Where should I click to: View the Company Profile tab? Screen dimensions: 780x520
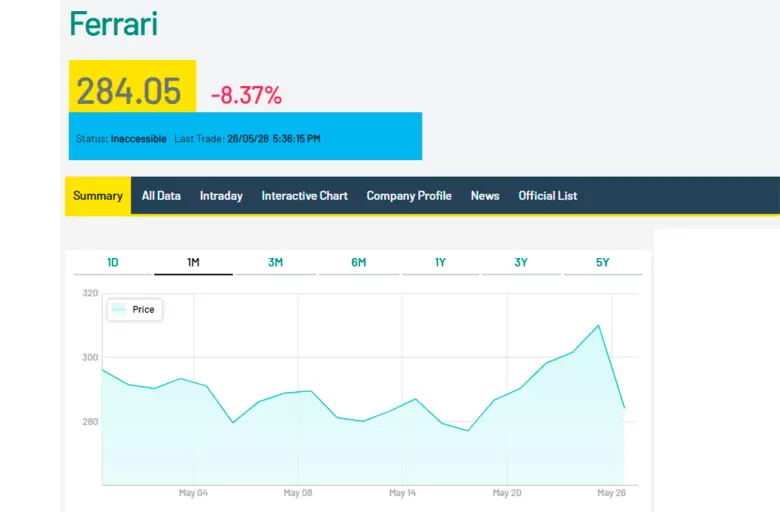coord(409,196)
